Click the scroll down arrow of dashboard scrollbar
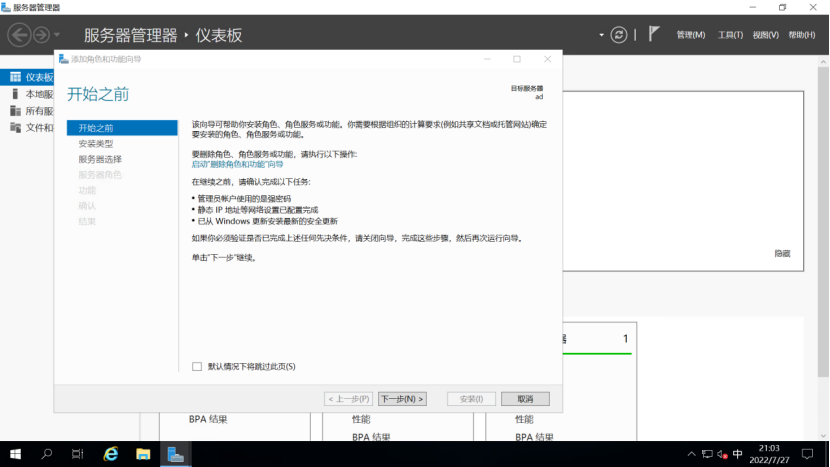 (x=823, y=436)
